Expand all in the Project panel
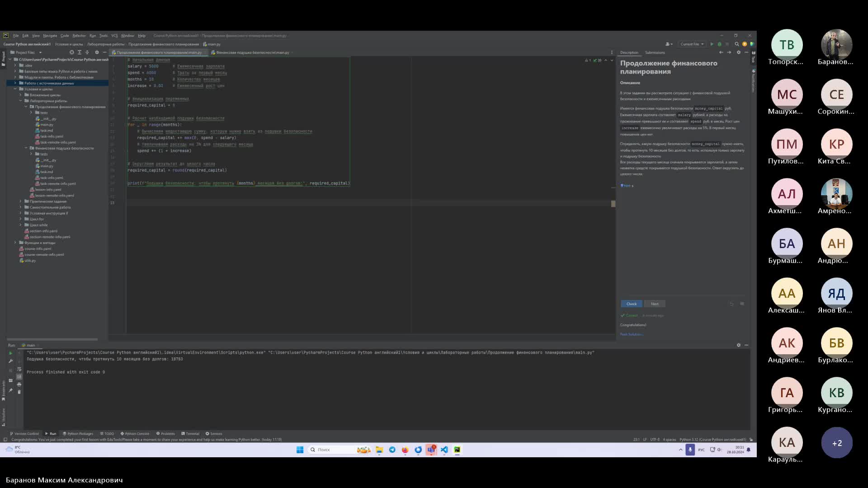The height and width of the screenshot is (488, 868). pos(80,52)
